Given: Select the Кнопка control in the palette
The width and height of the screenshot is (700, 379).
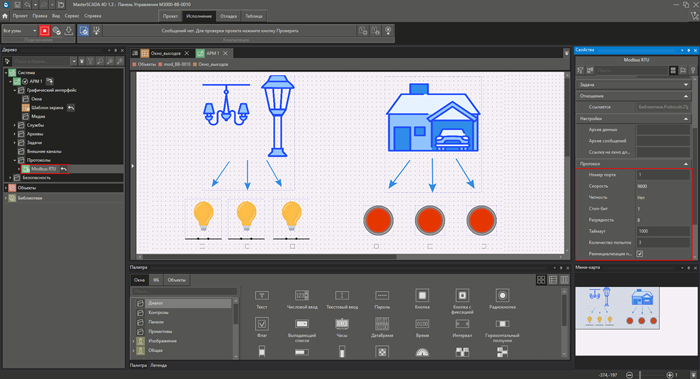Looking at the screenshot, I should (422, 299).
